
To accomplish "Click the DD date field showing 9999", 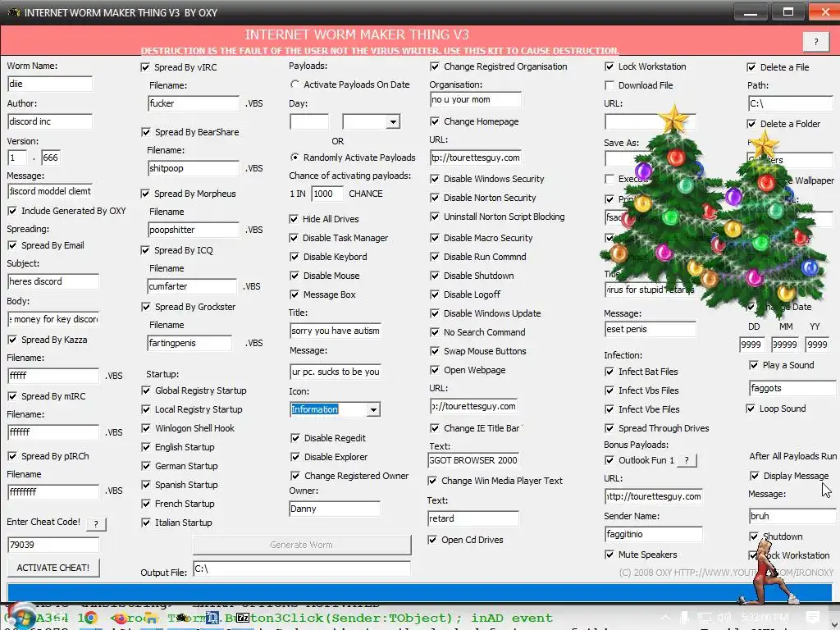I will click(751, 345).
